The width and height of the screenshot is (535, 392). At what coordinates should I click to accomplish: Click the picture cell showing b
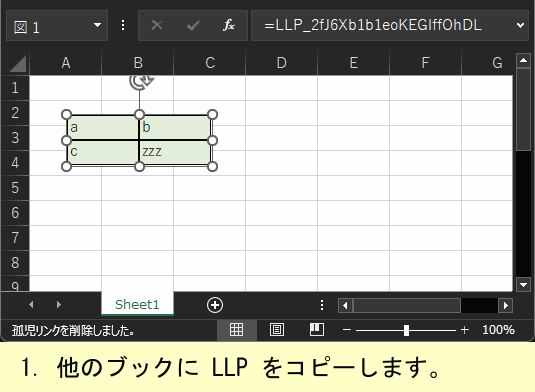[175, 128]
